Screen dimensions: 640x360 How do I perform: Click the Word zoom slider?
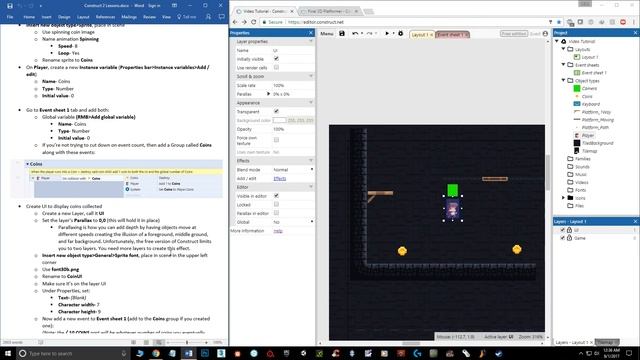click(x=187, y=342)
